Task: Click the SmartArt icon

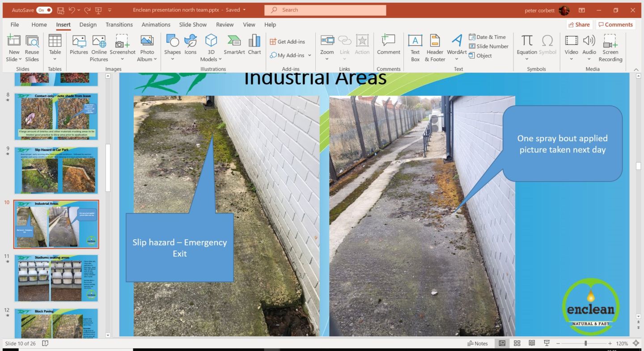Action: tap(234, 45)
